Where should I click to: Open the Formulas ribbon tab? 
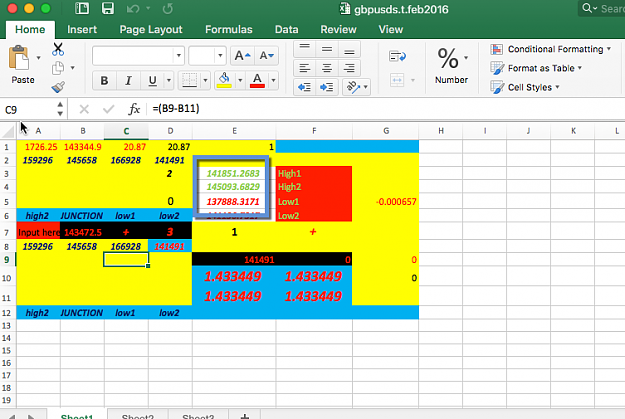(228, 30)
